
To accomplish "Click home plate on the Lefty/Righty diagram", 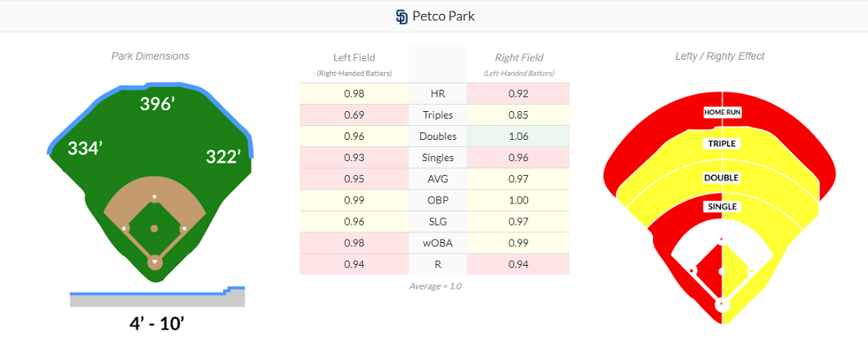I will 722,304.
